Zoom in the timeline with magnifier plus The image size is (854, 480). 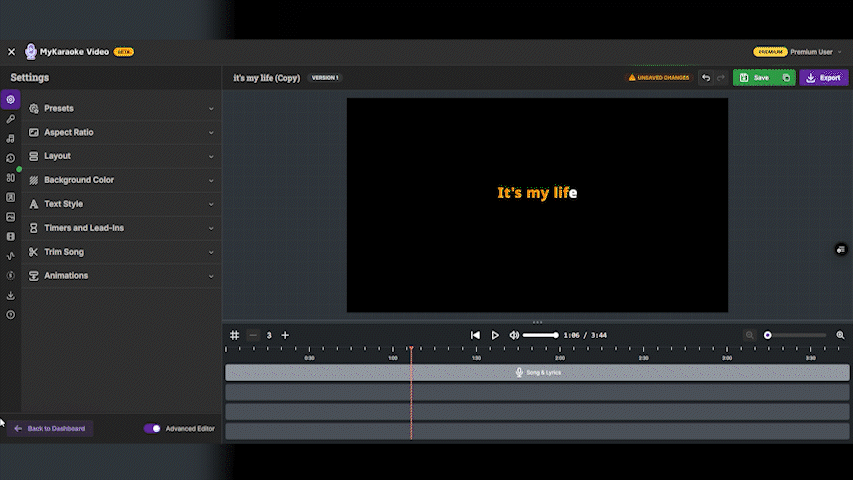pyautogui.click(x=840, y=335)
